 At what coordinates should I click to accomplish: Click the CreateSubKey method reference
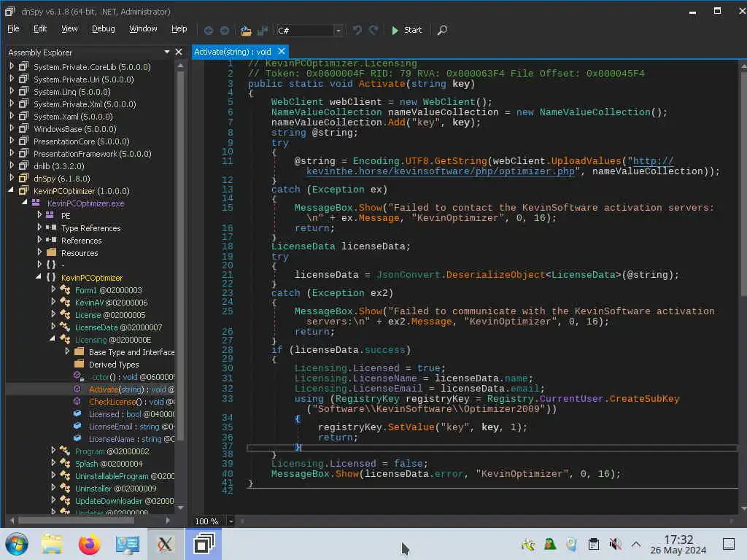click(x=644, y=399)
